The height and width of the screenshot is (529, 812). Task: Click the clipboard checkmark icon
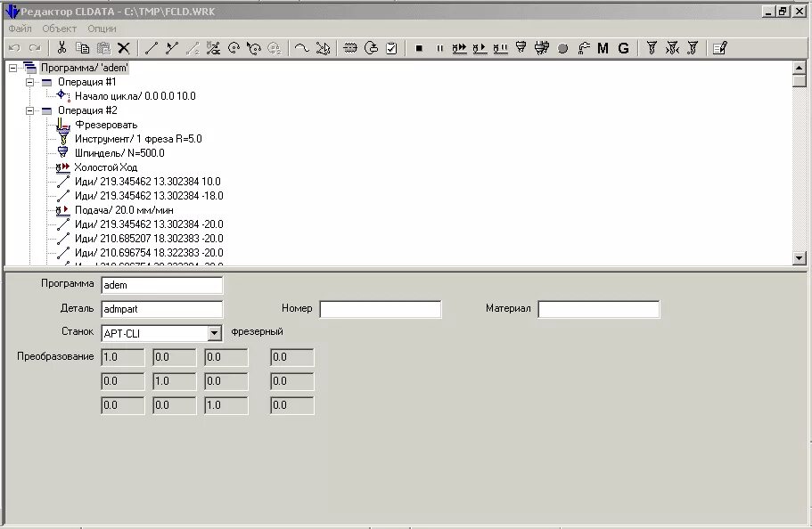tap(392, 48)
